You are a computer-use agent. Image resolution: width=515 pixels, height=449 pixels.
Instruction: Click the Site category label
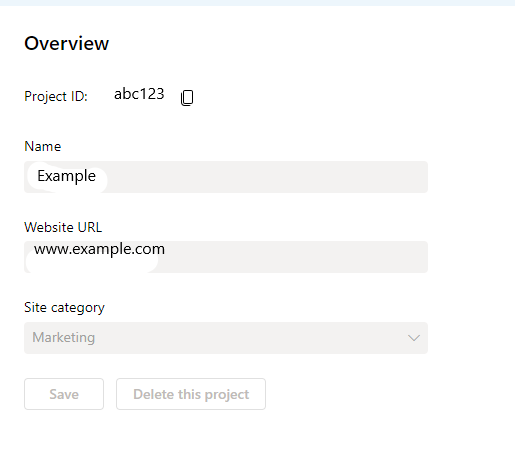[64, 307]
